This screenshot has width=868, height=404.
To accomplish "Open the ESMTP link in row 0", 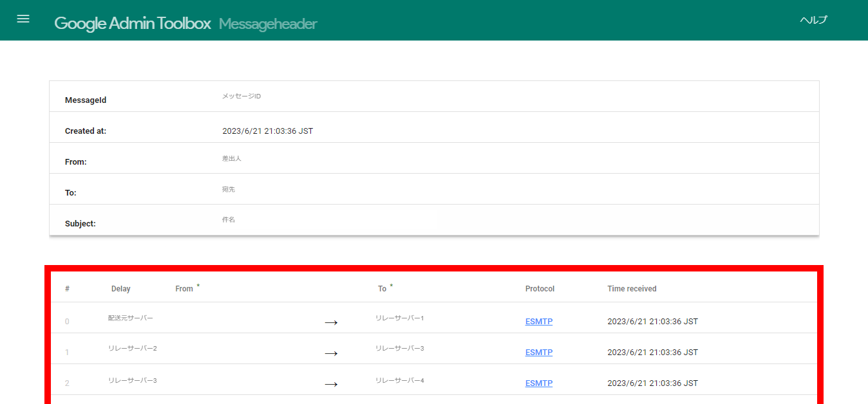I will (x=539, y=322).
